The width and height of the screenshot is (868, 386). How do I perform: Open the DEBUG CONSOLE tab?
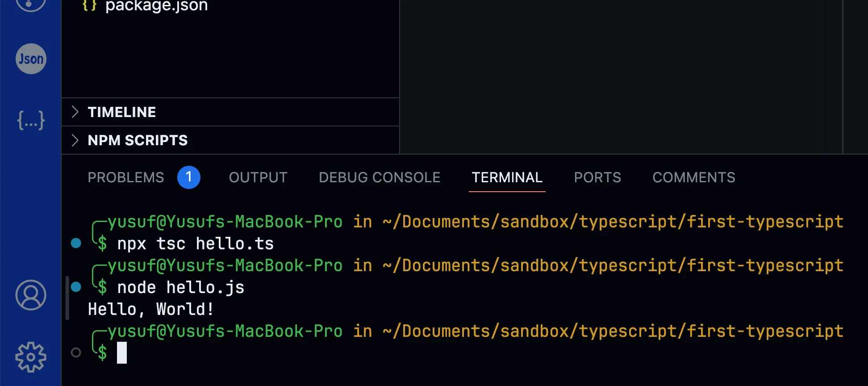pos(380,177)
